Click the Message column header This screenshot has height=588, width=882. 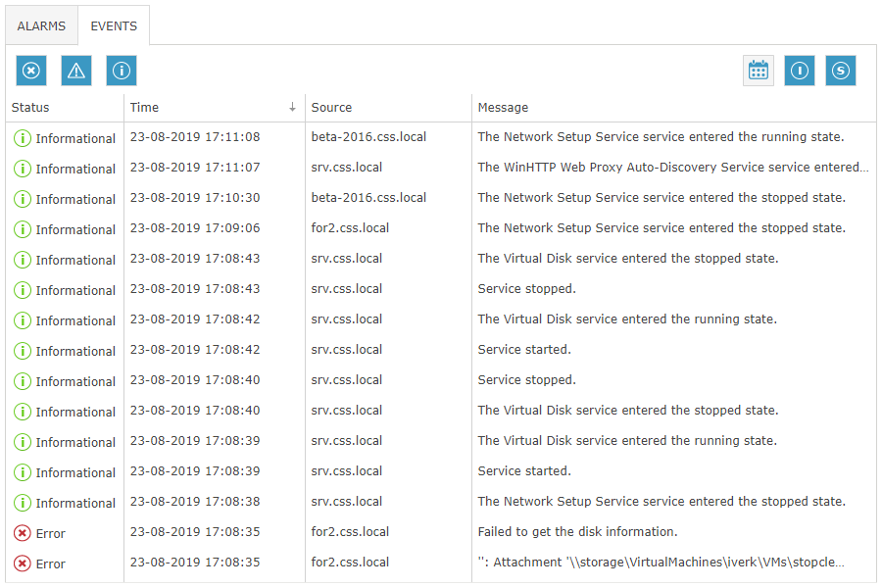coord(503,108)
